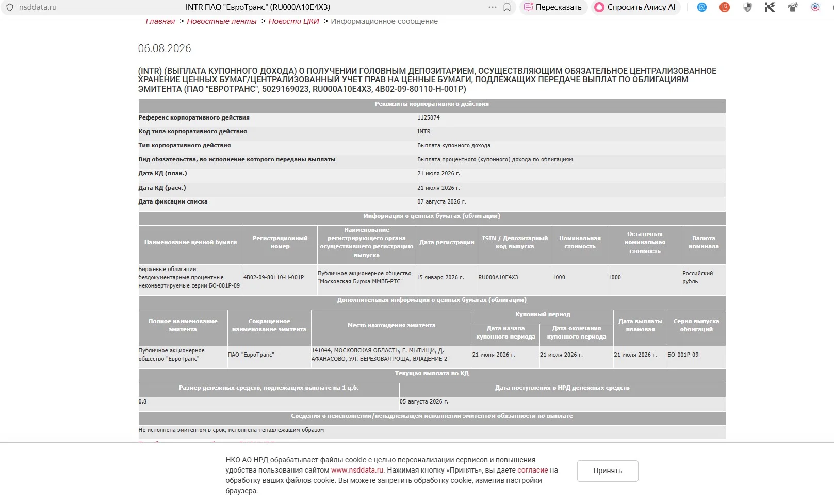The image size is (834, 504).
Task: Open the Новости ЦКИ breadcrumb link
Action: (294, 21)
